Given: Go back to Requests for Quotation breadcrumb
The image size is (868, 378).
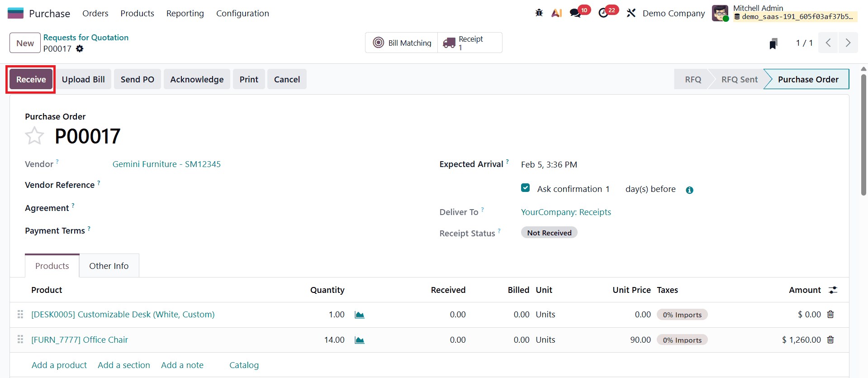Looking at the screenshot, I should coord(86,38).
